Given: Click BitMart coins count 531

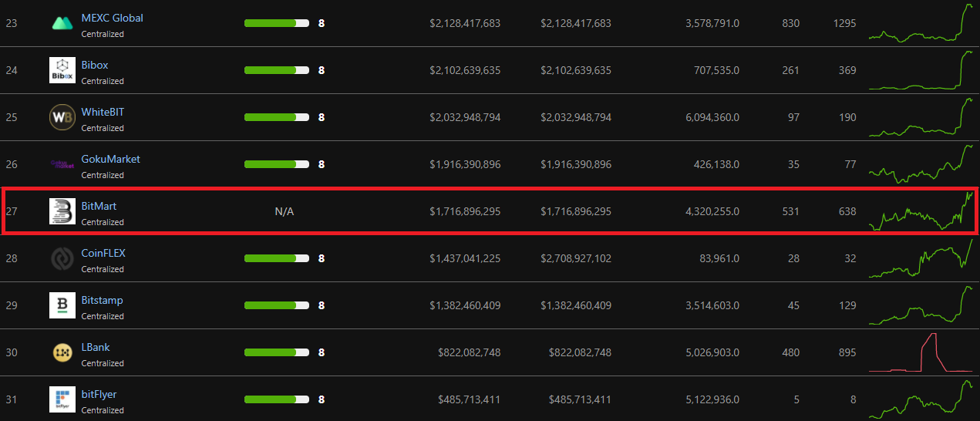Looking at the screenshot, I should [791, 211].
